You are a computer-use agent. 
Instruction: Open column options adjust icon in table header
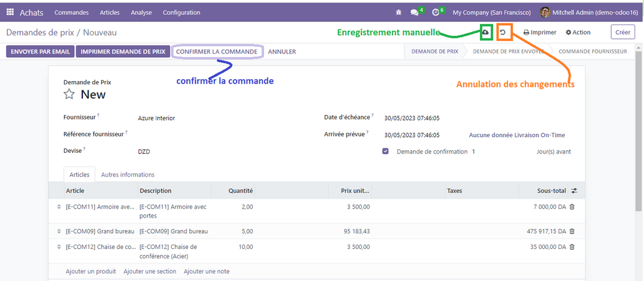click(574, 190)
